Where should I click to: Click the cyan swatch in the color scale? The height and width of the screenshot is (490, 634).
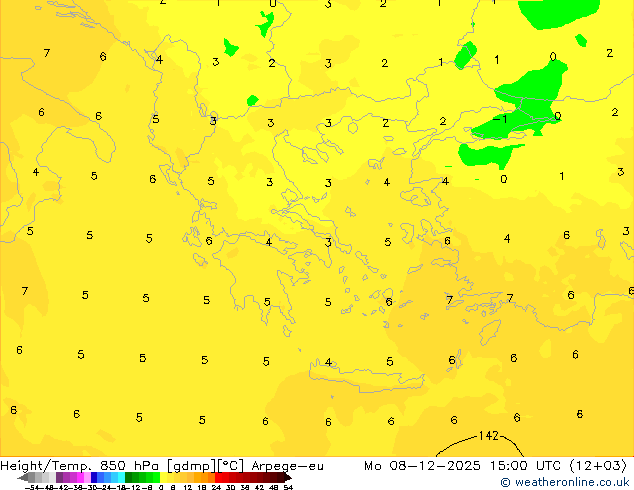tap(121, 477)
